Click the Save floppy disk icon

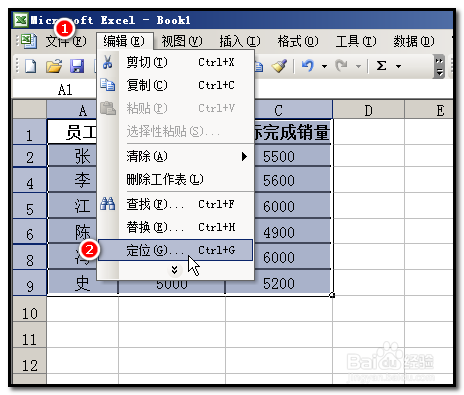coord(77,66)
